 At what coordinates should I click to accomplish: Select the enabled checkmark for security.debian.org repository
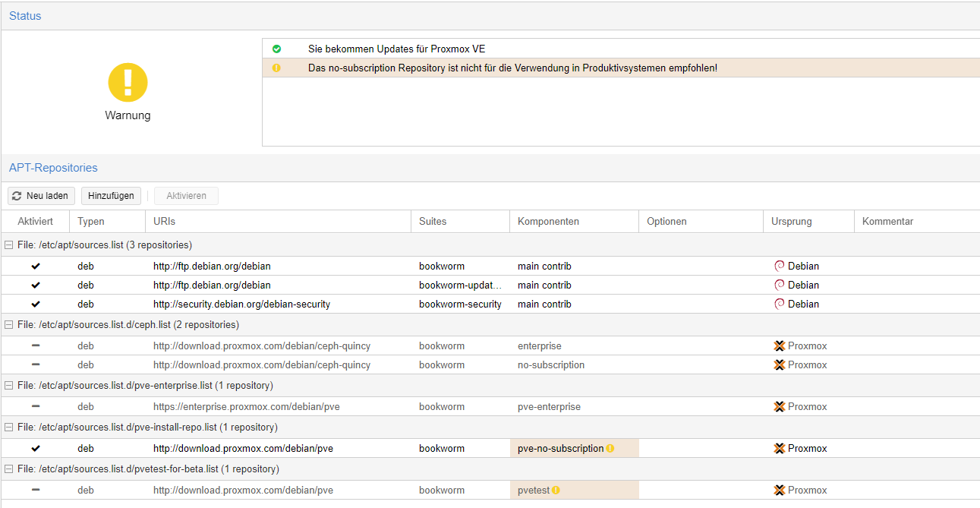point(36,304)
